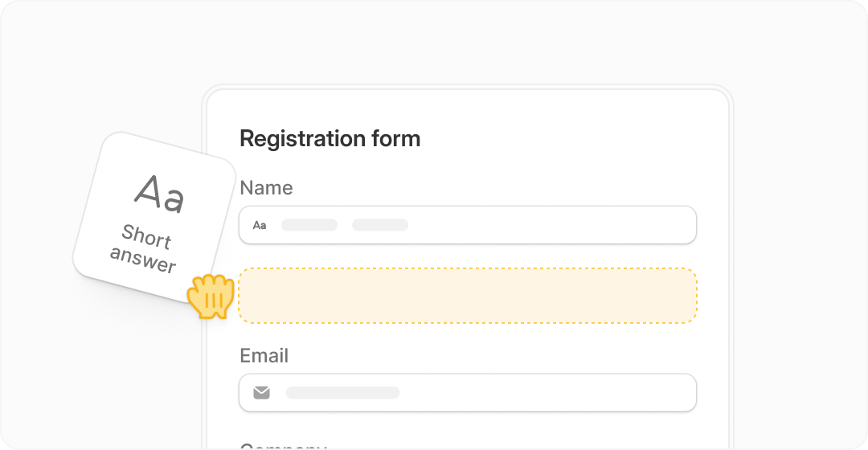Click the gray placeholder bar in Email field
868x450 pixels.
tap(342, 393)
